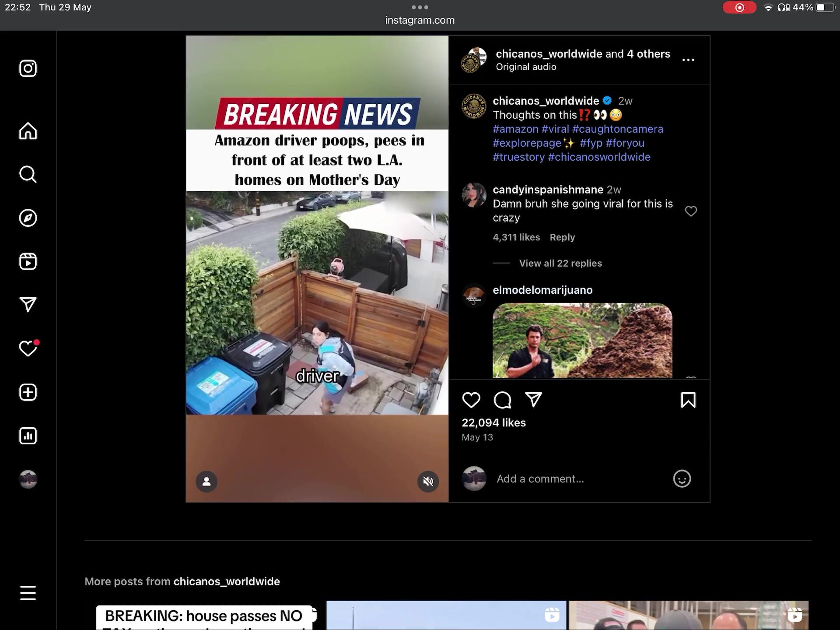This screenshot has height=630, width=840.
Task: Open candyinspanishmane's profile
Action: 548,190
